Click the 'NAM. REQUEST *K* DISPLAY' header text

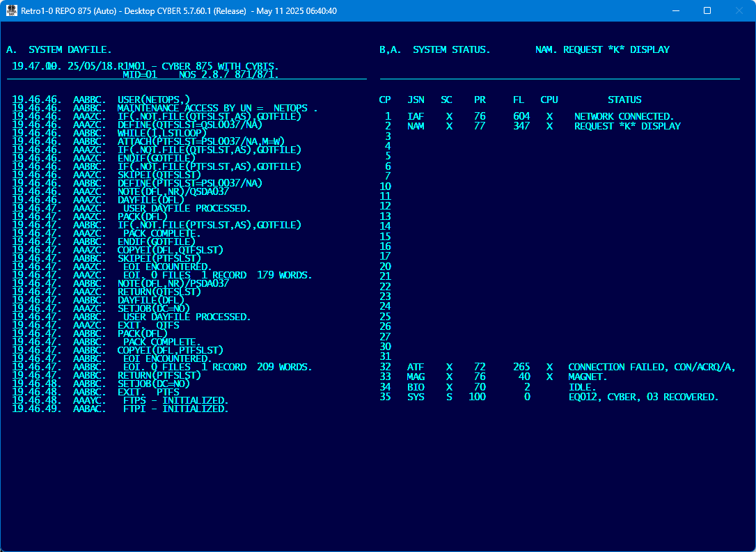click(601, 50)
